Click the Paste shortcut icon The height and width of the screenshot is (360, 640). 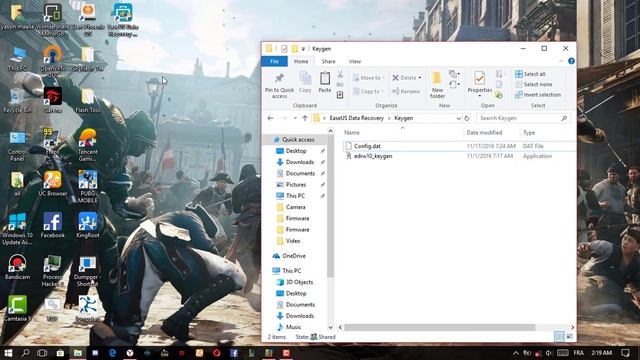340,95
